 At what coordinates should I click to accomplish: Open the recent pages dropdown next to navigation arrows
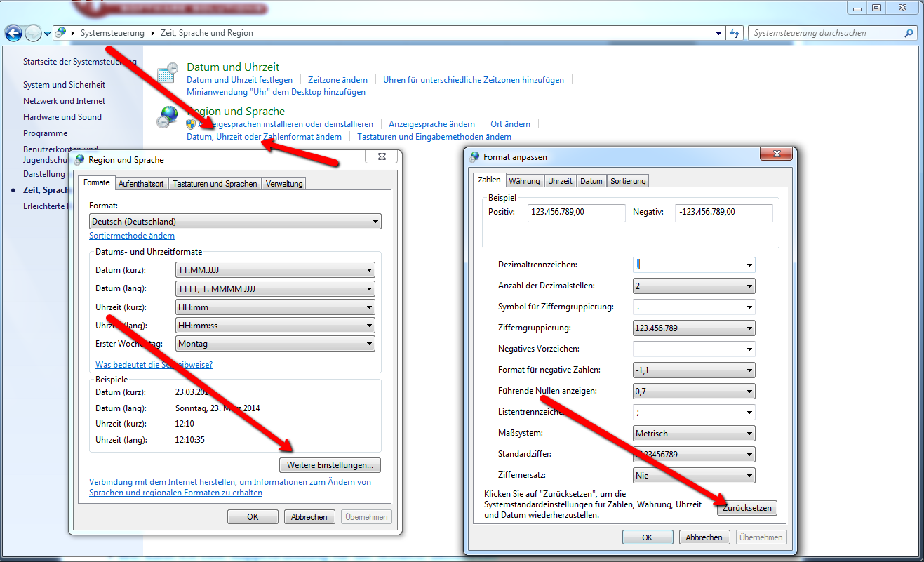(x=47, y=33)
